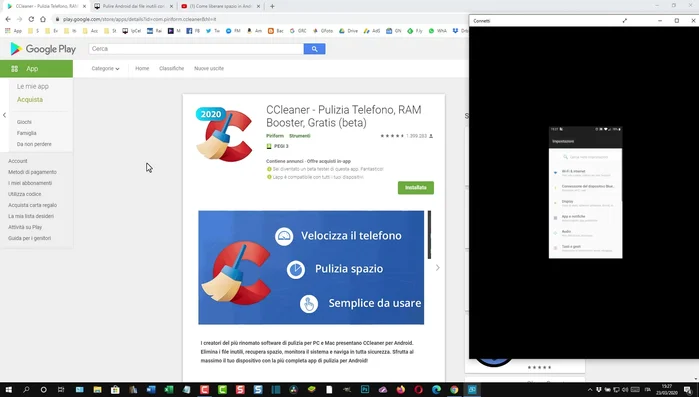The height and width of the screenshot is (397, 699).
Task: Open the Rai bookmark
Action: pos(154,31)
